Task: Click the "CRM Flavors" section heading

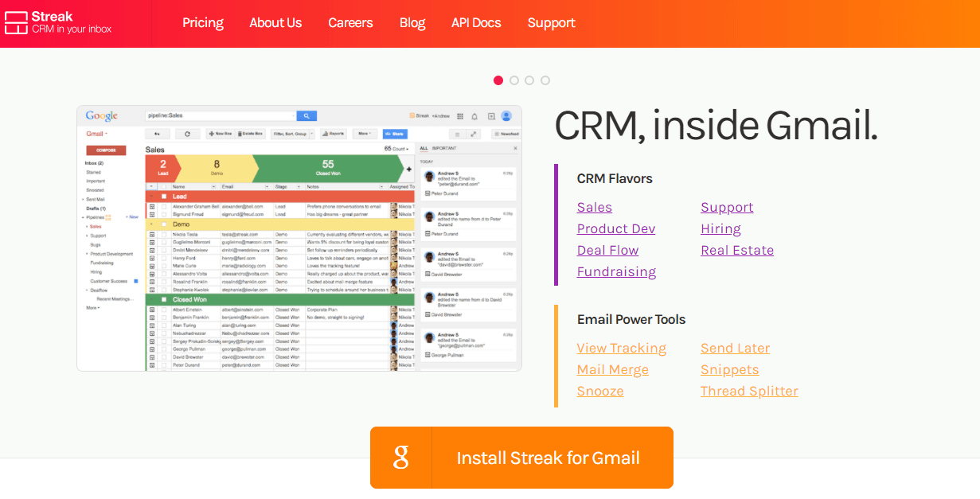Action: pyautogui.click(x=615, y=178)
